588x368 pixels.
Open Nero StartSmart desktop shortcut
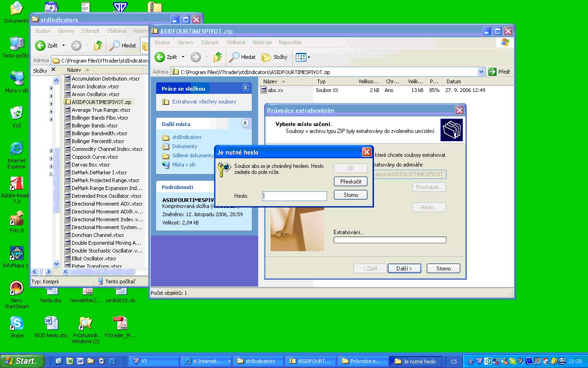point(17,289)
